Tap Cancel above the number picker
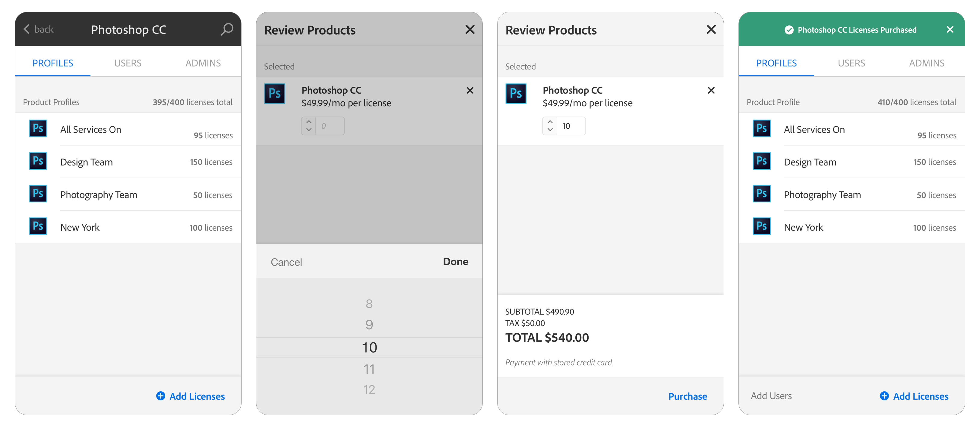The width and height of the screenshot is (980, 433). click(x=286, y=262)
